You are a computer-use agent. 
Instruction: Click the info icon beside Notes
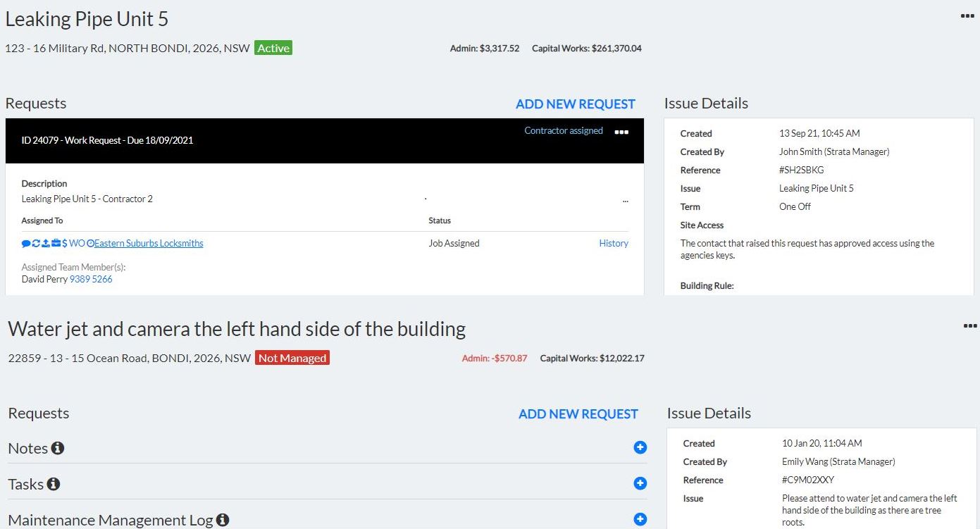(x=58, y=448)
